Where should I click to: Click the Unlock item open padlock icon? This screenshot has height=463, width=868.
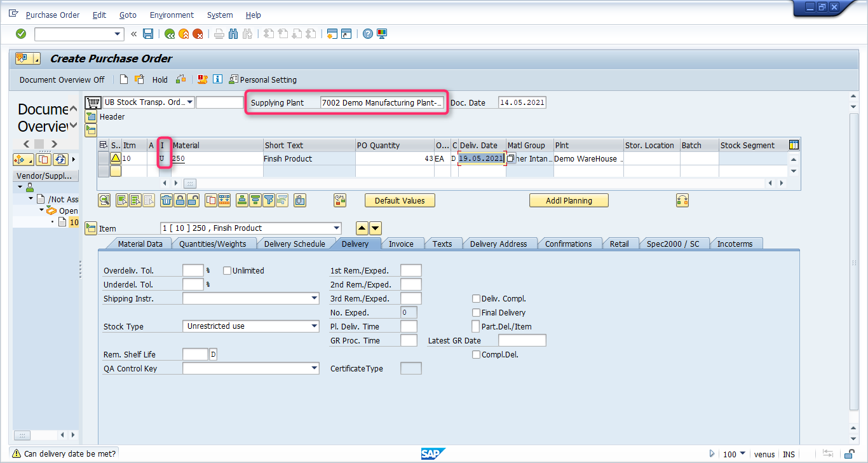click(193, 200)
